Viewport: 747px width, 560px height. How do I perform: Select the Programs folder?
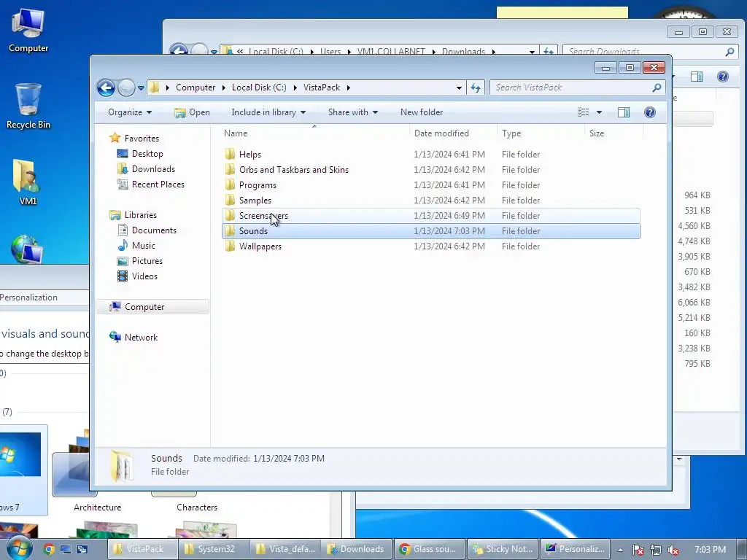coord(430,184)
